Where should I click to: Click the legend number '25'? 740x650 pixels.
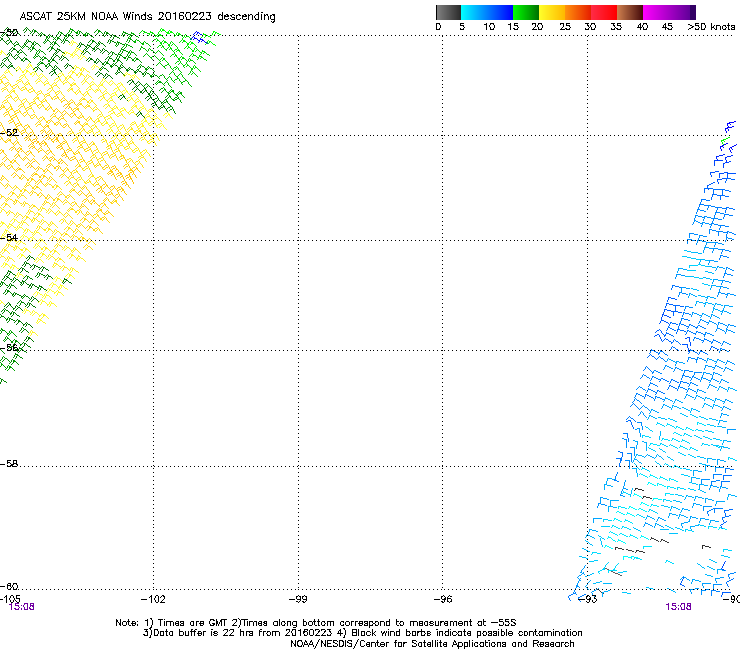(x=565, y=27)
